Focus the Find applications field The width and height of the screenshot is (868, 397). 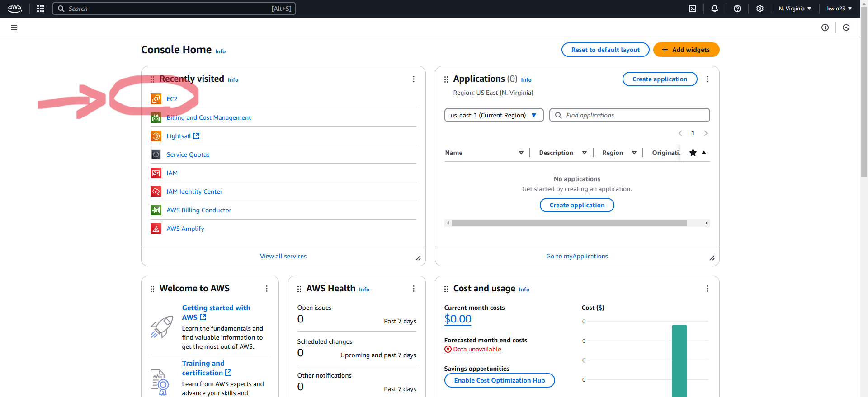coord(629,115)
